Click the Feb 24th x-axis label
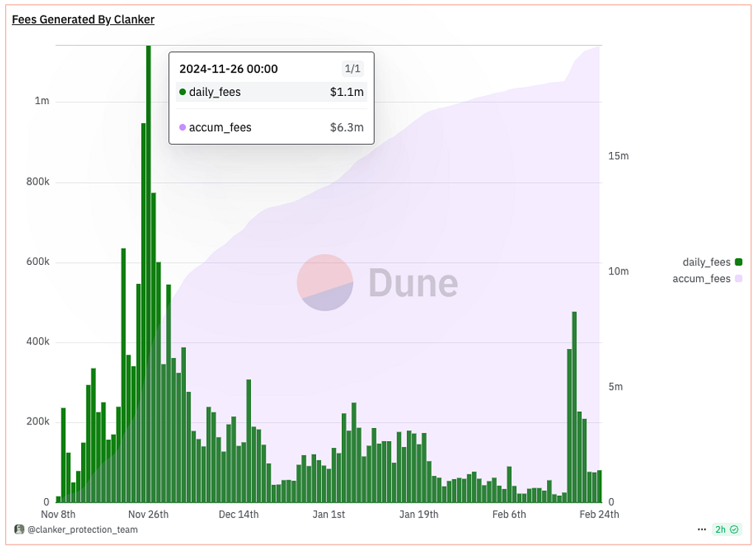This screenshot has width=756, height=549. pos(599,514)
